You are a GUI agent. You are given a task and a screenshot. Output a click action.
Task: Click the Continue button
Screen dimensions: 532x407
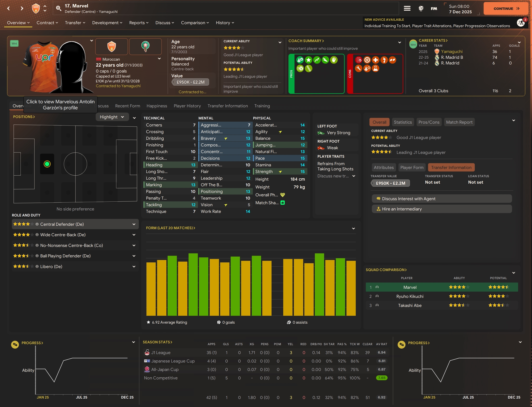pyautogui.click(x=506, y=8)
